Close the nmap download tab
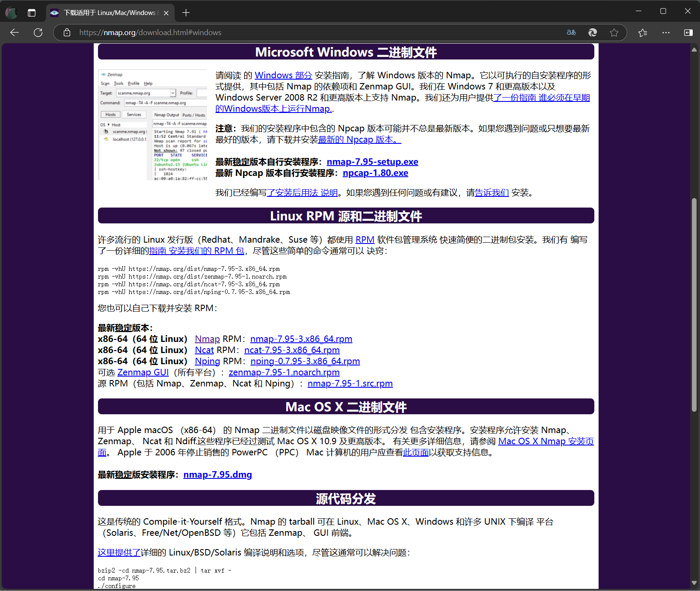700x591 pixels. coord(166,13)
